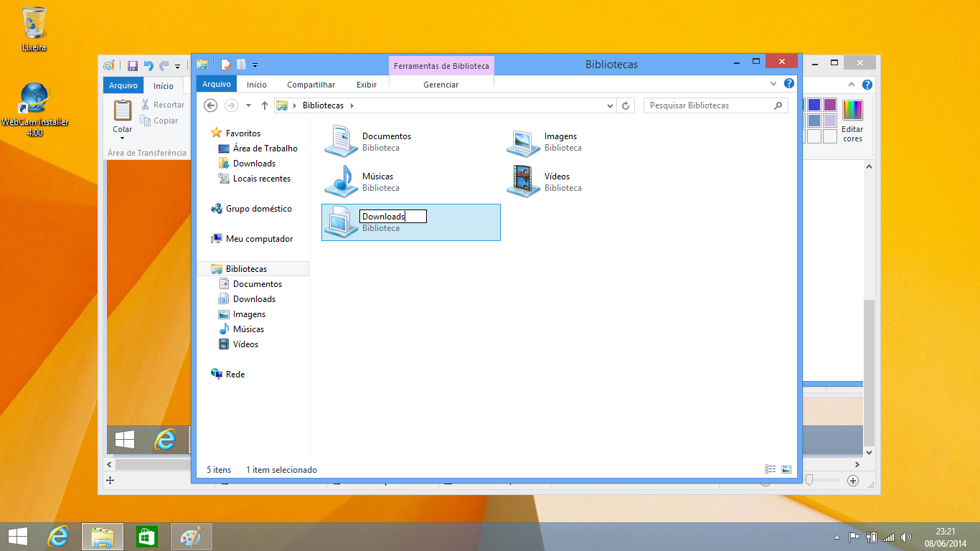Screen dimensions: 980x551
Task: Switch to large icons view in status bar
Action: (x=786, y=469)
